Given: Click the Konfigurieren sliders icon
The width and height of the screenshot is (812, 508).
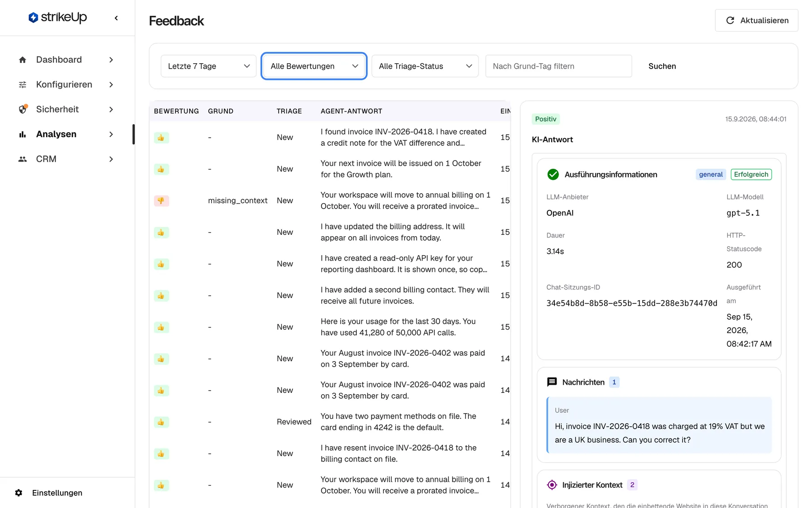Looking at the screenshot, I should [23, 84].
